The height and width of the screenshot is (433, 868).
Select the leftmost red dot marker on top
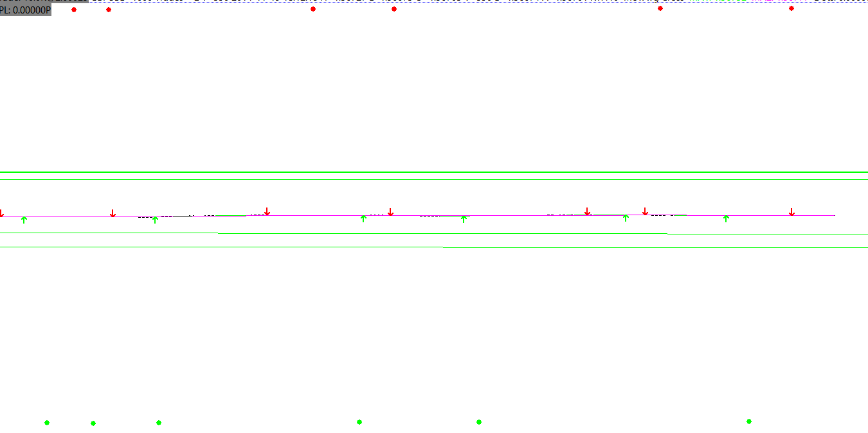(74, 10)
